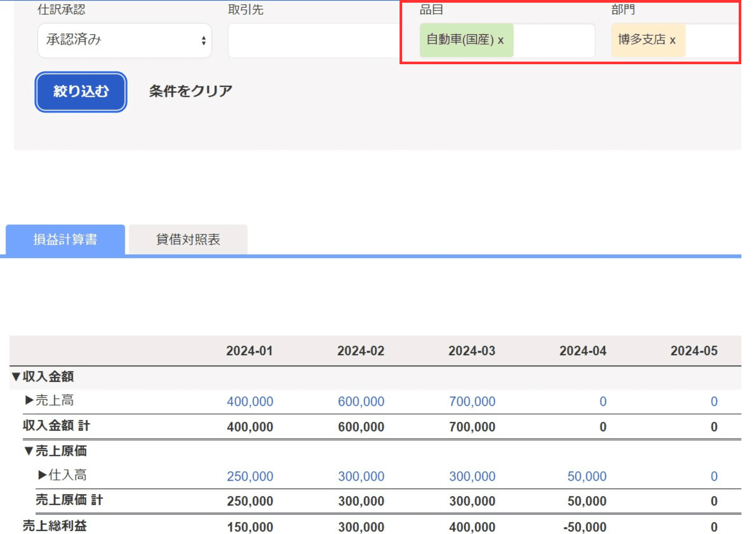Remove the 自動車(国産) item tag

pyautogui.click(x=500, y=40)
